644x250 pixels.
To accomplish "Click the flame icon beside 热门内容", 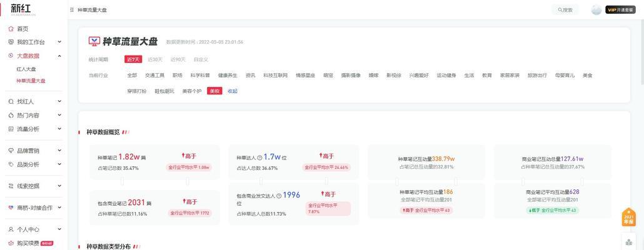I will point(11,116).
